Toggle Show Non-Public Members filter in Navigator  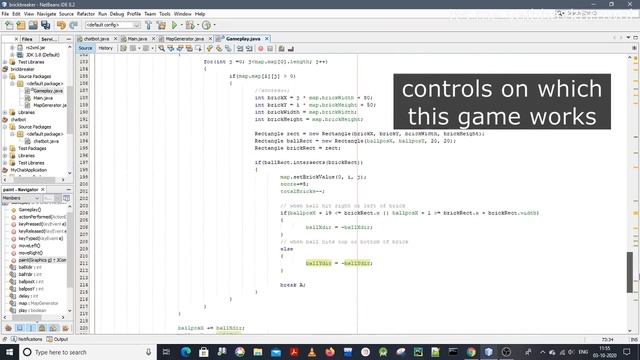point(42,328)
